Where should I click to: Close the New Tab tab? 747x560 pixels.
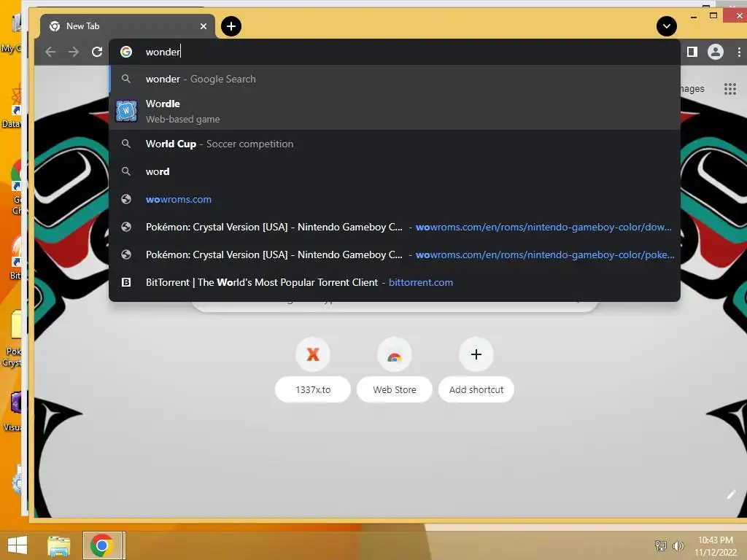coord(204,26)
